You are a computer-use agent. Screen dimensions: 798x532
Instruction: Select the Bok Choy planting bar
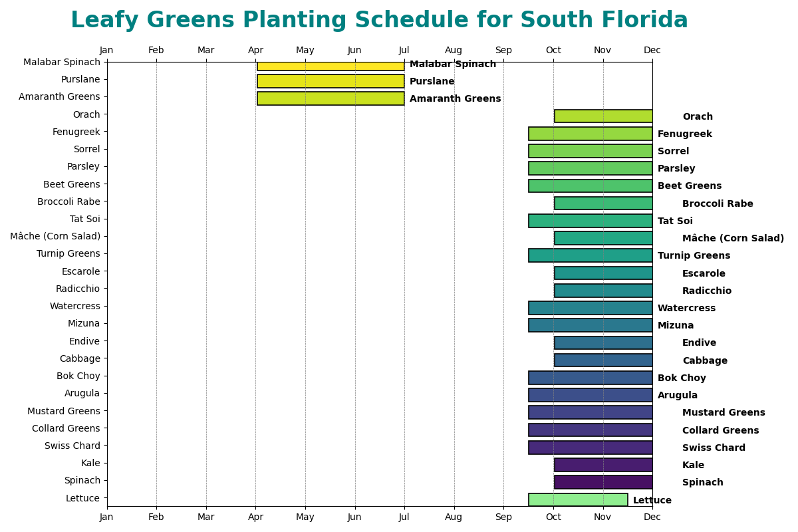click(x=591, y=378)
